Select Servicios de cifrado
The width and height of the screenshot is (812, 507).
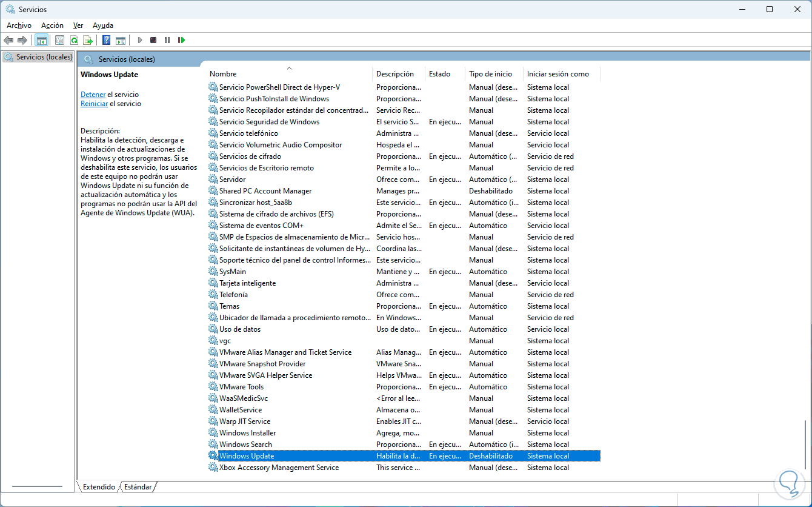[x=250, y=156]
